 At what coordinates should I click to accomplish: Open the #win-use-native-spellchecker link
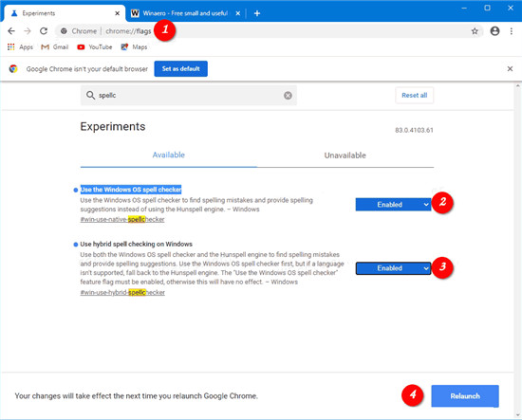tap(122, 219)
